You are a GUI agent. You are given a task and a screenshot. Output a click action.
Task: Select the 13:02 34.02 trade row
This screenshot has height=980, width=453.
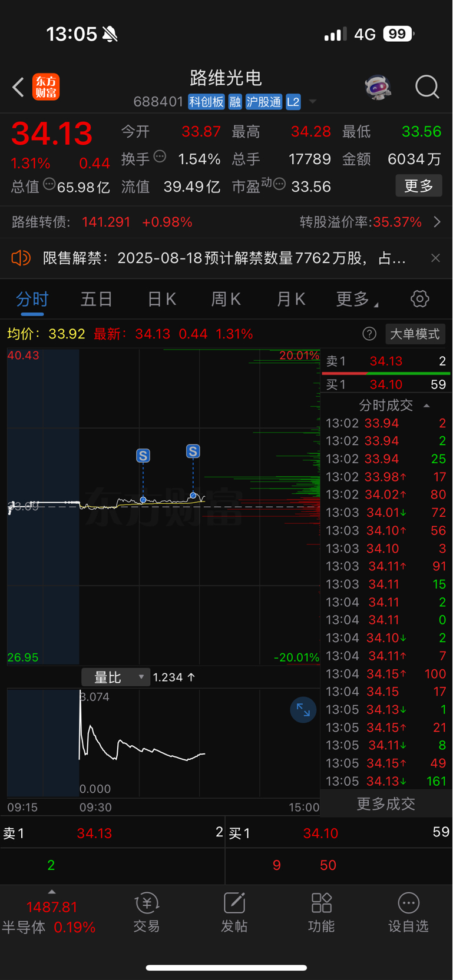coord(386,494)
